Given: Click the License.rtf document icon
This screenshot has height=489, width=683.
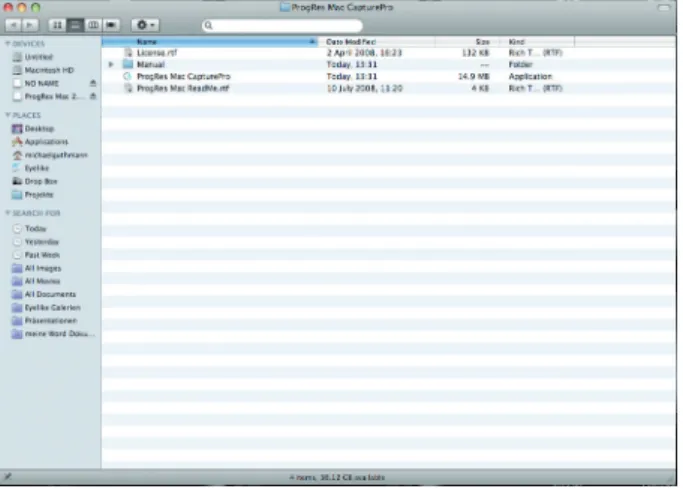Looking at the screenshot, I should click(x=128, y=53).
